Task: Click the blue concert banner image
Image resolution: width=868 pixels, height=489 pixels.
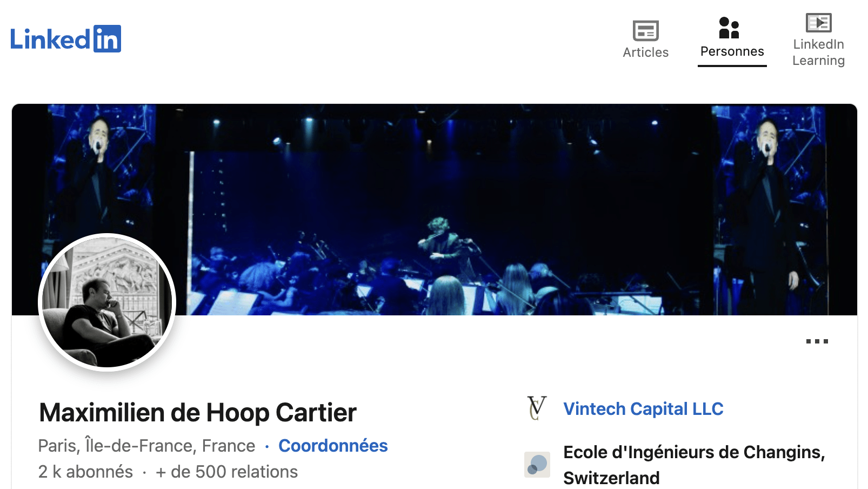Action: coord(435,209)
